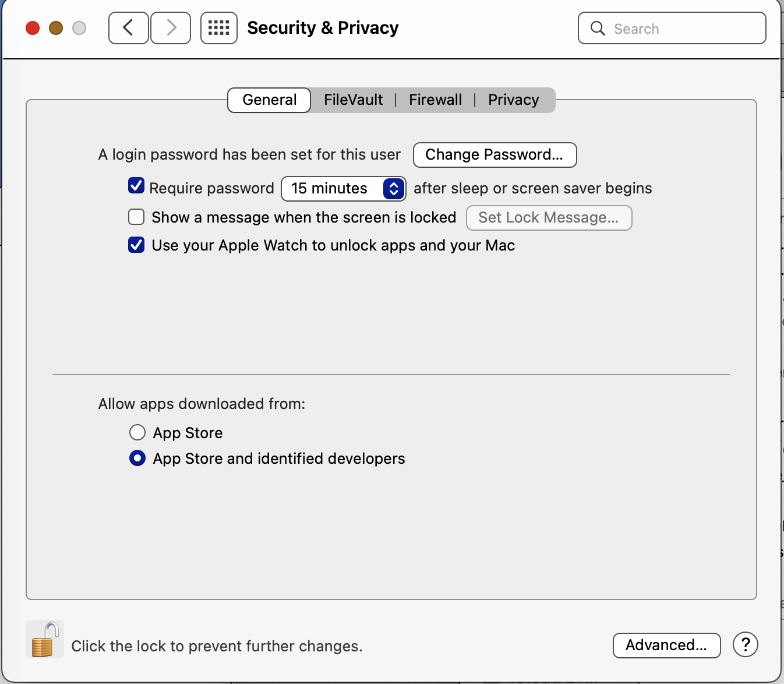
Task: Open the 15 minutes delay dropdown
Action: [x=343, y=189]
